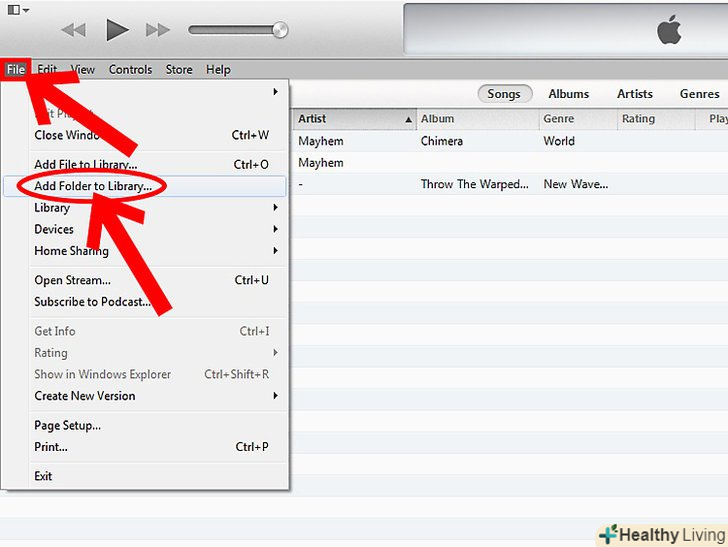The image size is (728, 547).
Task: Open the Help menu
Action: tap(218, 70)
